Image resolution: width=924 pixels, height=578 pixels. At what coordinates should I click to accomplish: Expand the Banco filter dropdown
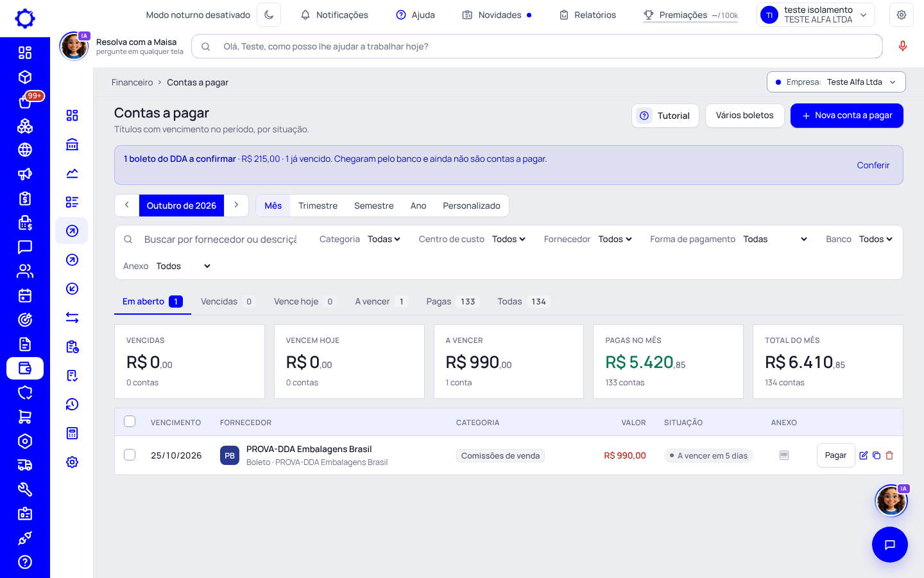(876, 239)
